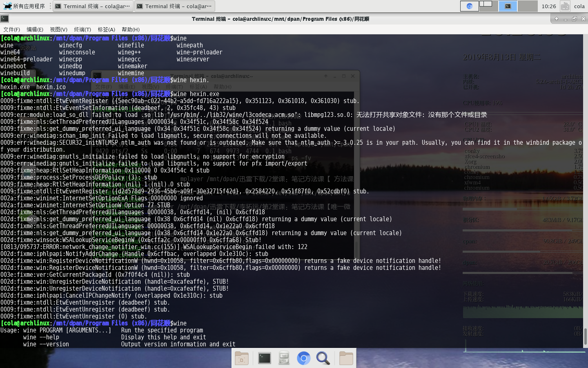Viewport: 588px width, 368px height.
Task: Click 'wineg++' in the completion list
Action: pos(129,52)
